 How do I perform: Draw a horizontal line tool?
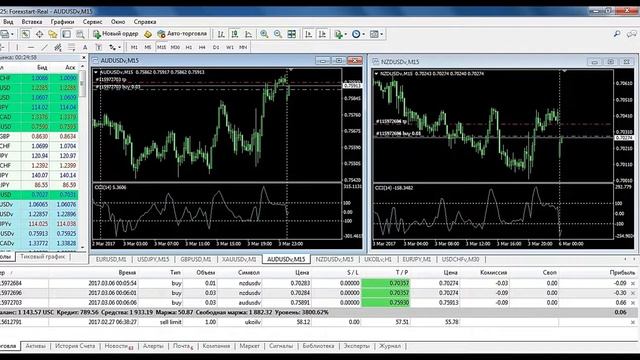31,47
